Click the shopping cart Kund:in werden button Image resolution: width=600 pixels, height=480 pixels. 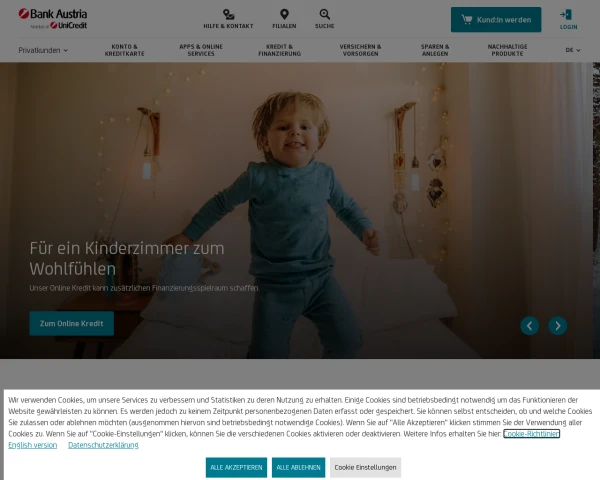(x=496, y=20)
